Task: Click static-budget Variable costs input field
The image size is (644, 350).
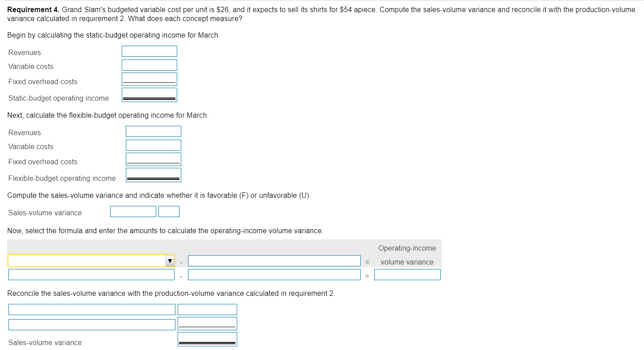Action: 149,65
